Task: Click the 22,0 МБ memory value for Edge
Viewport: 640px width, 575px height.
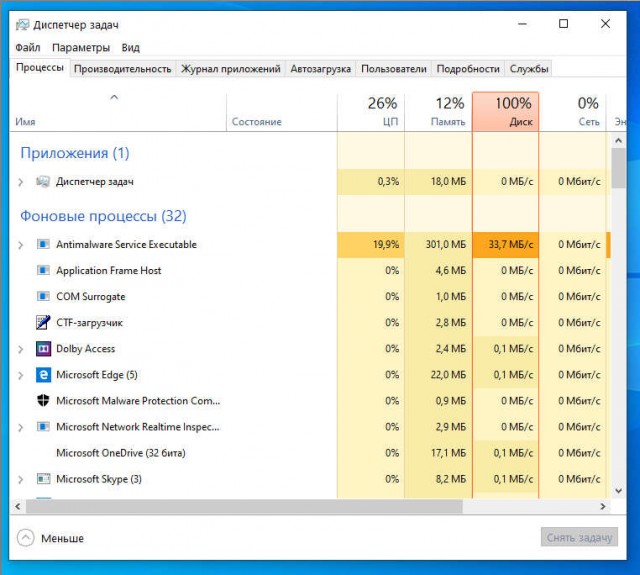Action: 448,375
